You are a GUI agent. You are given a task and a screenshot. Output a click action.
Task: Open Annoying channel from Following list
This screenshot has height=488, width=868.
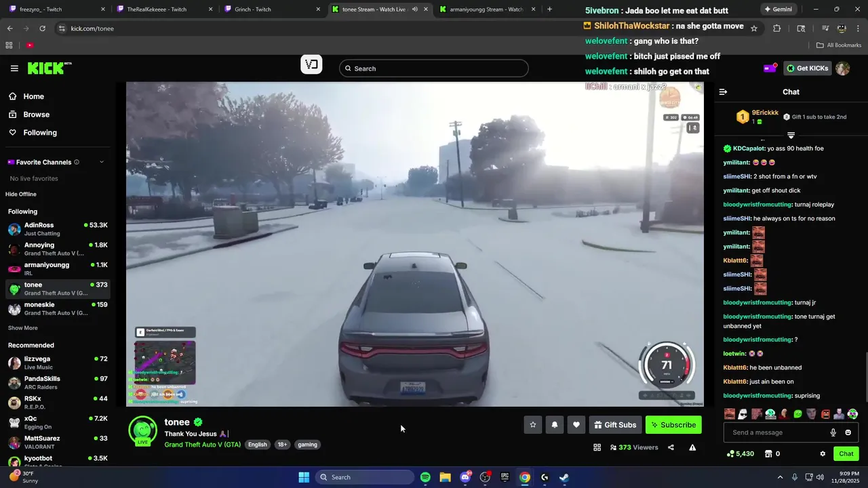tap(58, 249)
